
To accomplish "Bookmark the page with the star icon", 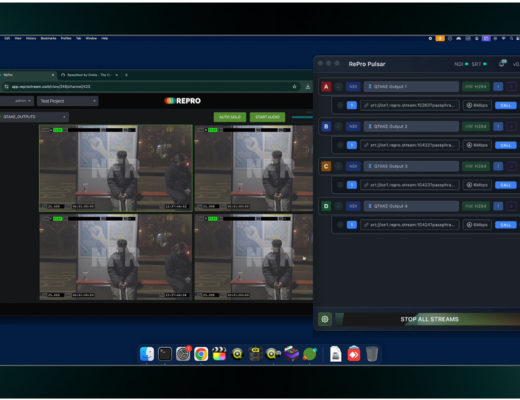I will [295, 87].
